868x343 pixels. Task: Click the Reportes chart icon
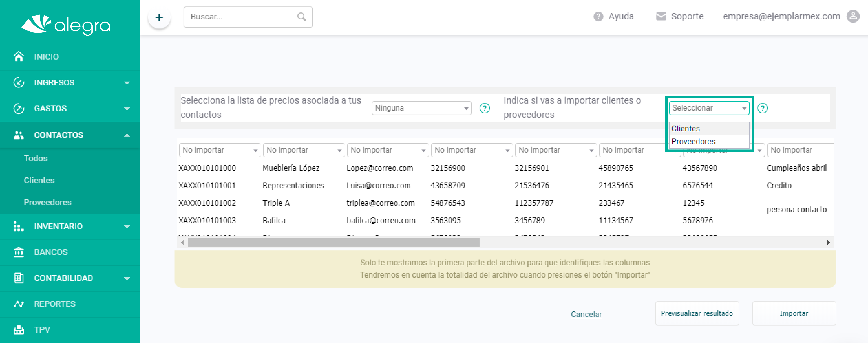pyautogui.click(x=19, y=304)
